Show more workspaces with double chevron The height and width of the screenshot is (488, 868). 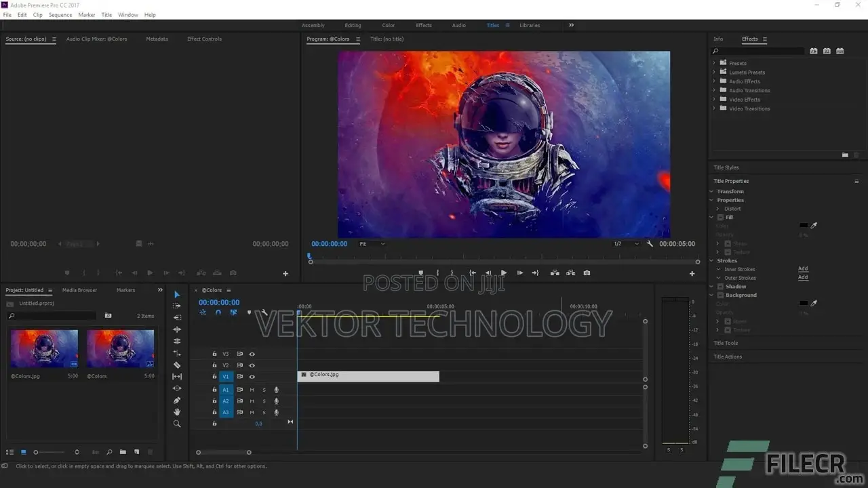pos(571,25)
